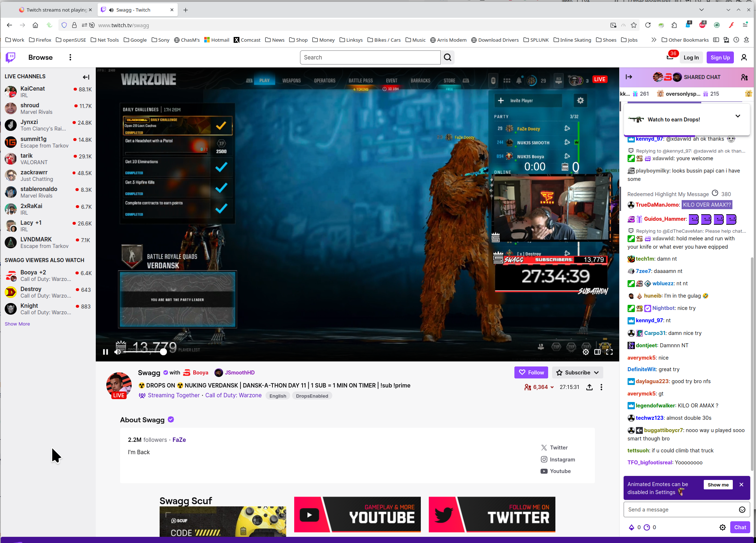This screenshot has height=543, width=756.
Task: Expand Watch to earn Drops panel
Action: pos(738,116)
